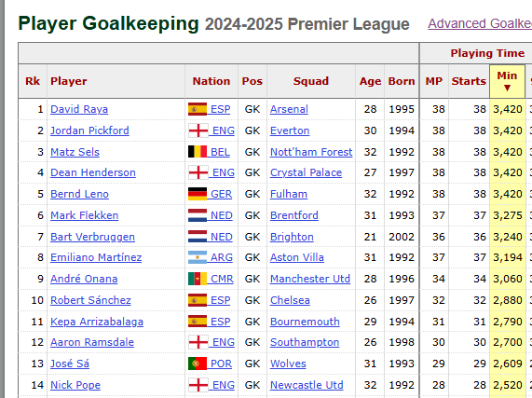This screenshot has height=398, width=532.
Task: Open Kepa Arrizabalaga's player page
Action: click(97, 322)
